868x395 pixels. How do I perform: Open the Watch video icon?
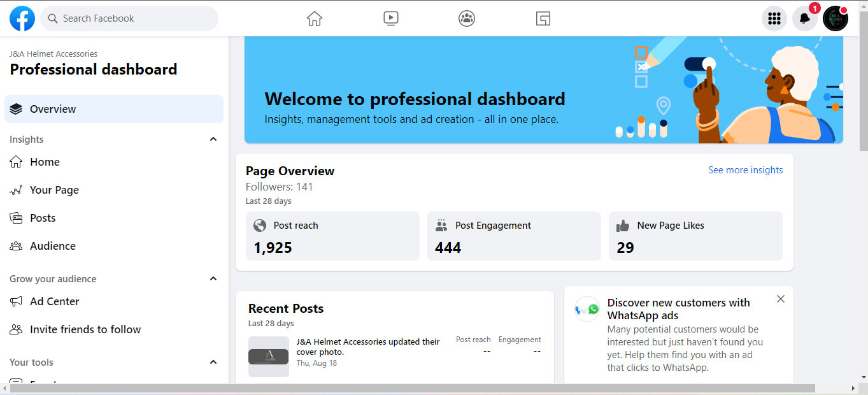pos(391,18)
